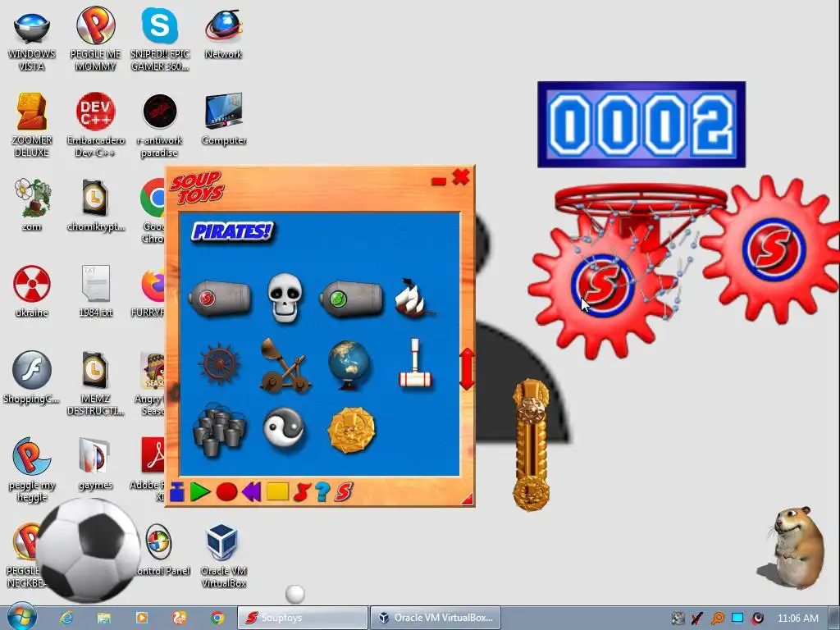Open Windows Explorer folder taskbar icon
The height and width of the screenshot is (630, 840).
pyautogui.click(x=104, y=618)
